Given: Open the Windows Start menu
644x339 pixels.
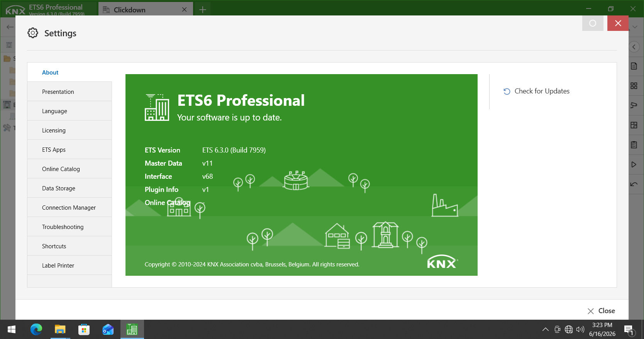Looking at the screenshot, I should (12, 329).
